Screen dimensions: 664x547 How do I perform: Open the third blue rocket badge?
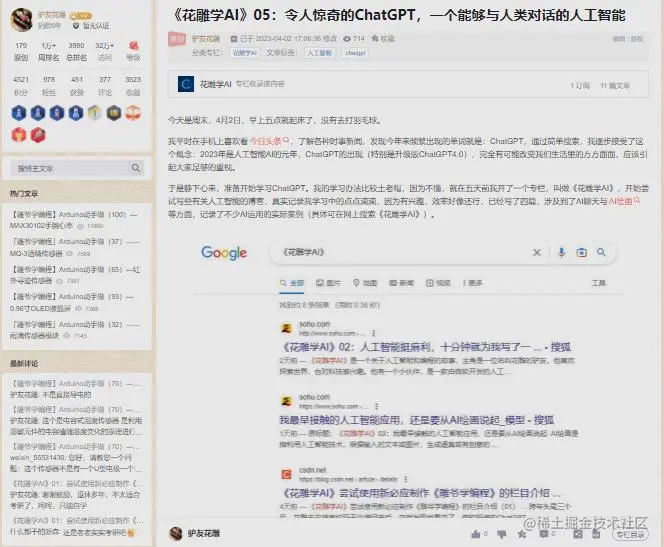coord(57,113)
